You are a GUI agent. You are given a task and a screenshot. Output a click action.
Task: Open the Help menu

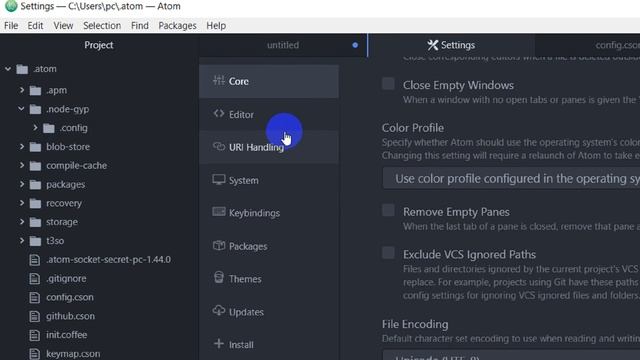[216, 25]
